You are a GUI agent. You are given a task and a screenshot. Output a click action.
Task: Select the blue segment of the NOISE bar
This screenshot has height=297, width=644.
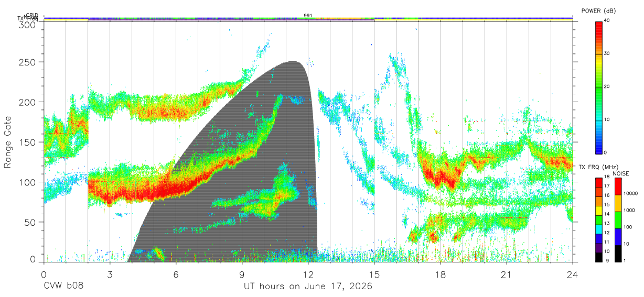[617, 237]
